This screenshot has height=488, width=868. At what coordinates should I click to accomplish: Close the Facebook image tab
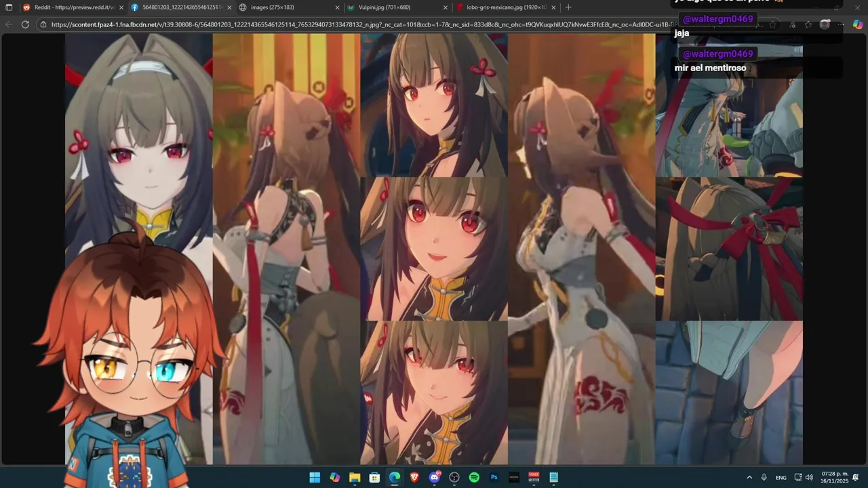[x=229, y=7]
